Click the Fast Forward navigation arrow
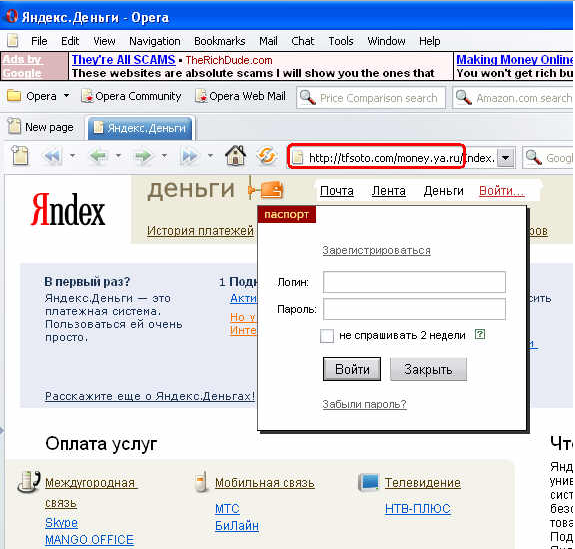 tap(190, 156)
